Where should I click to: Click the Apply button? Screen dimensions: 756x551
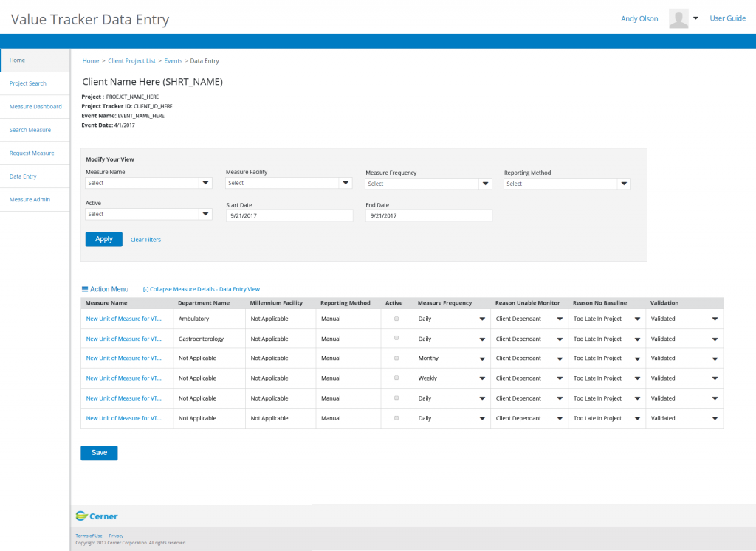tap(103, 238)
